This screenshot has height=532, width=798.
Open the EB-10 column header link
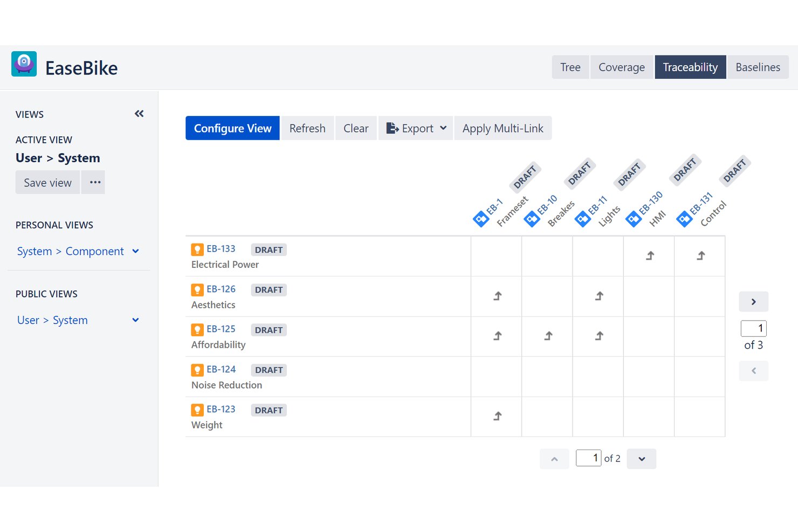pyautogui.click(x=547, y=204)
